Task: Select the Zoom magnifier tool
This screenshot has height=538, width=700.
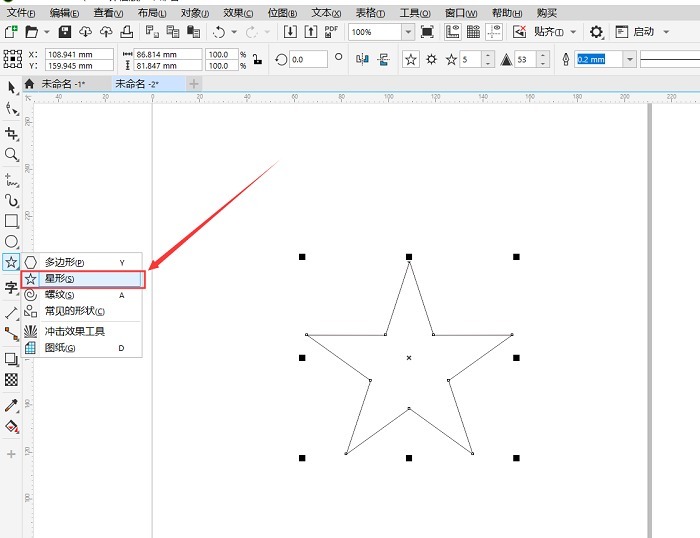Action: [12, 155]
